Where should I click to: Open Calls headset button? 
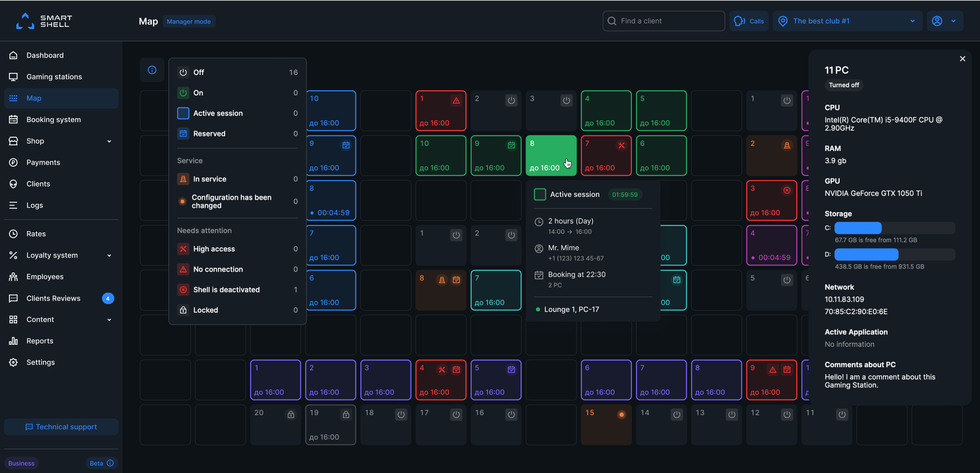[x=749, y=21]
